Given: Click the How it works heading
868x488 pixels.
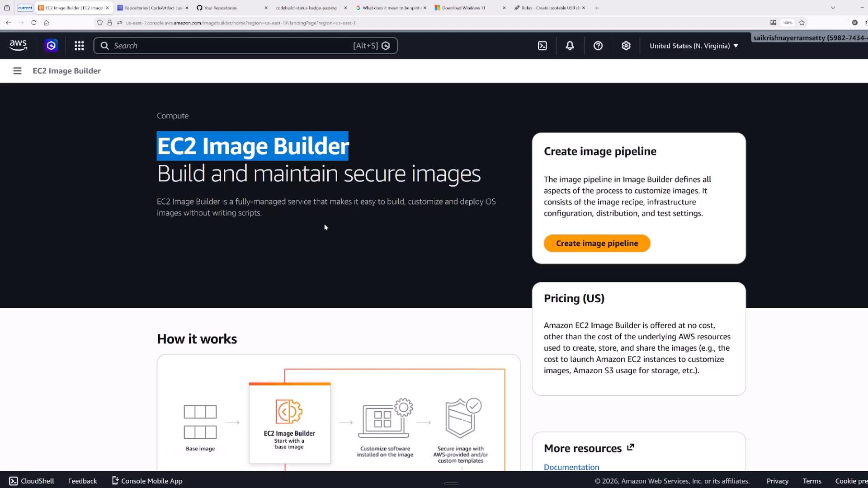Looking at the screenshot, I should click(197, 339).
